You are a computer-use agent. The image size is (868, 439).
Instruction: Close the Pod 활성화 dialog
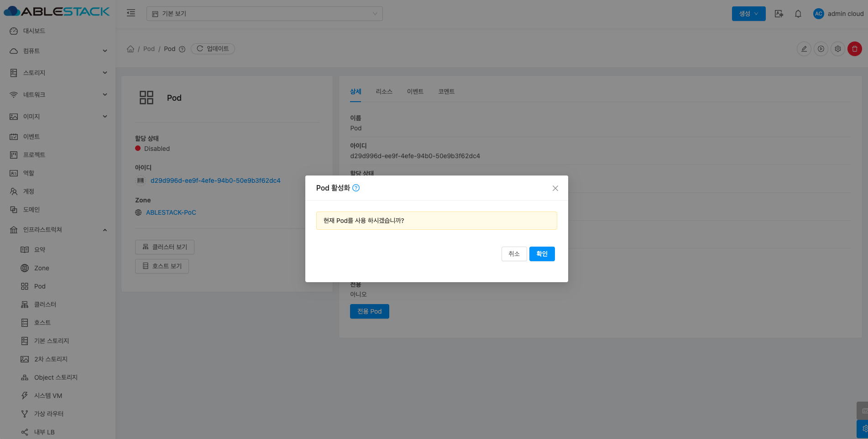pos(555,188)
